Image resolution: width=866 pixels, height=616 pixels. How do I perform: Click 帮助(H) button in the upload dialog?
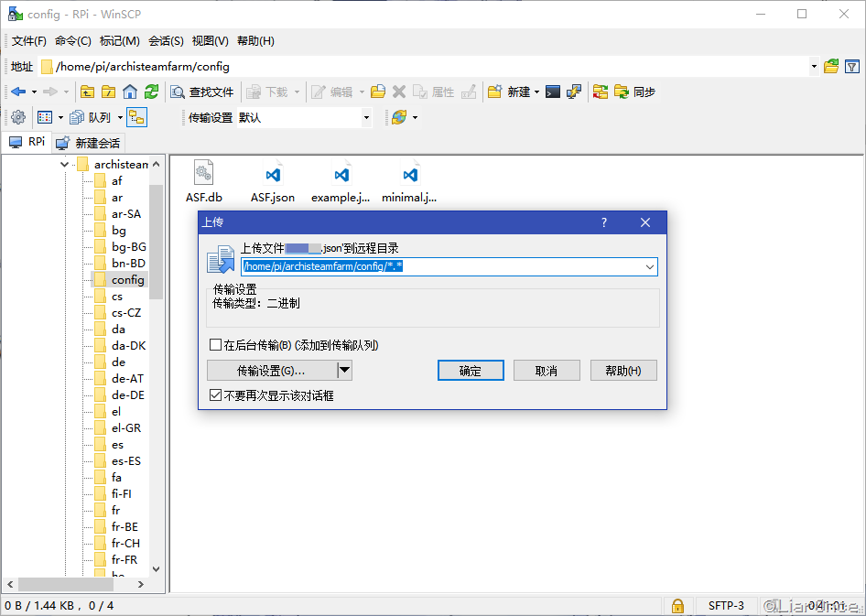tap(623, 371)
